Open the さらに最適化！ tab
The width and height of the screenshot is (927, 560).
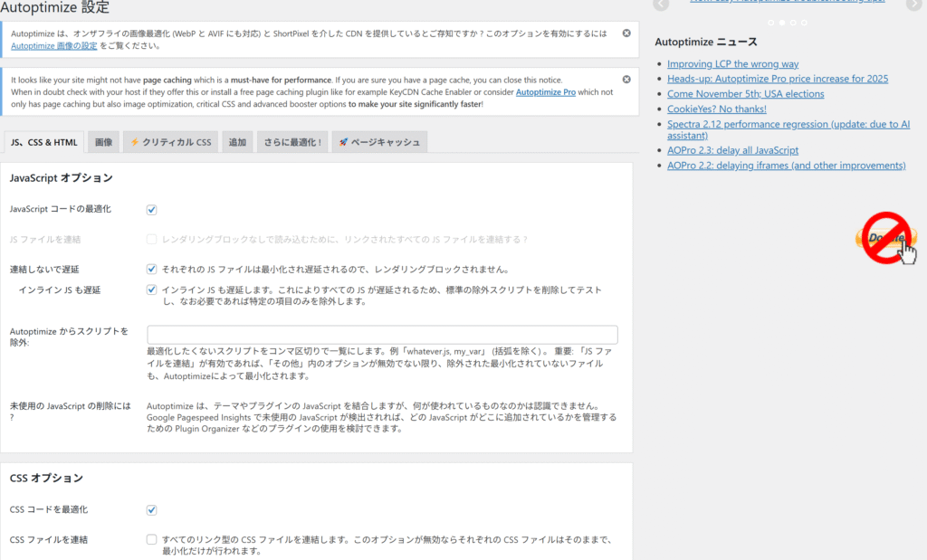click(x=292, y=142)
